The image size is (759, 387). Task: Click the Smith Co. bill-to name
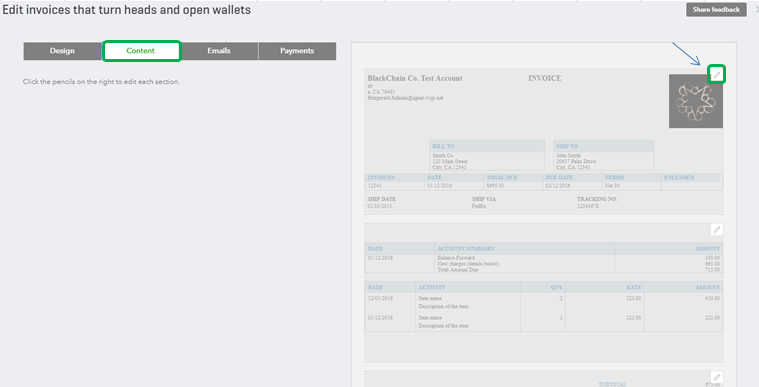click(443, 155)
